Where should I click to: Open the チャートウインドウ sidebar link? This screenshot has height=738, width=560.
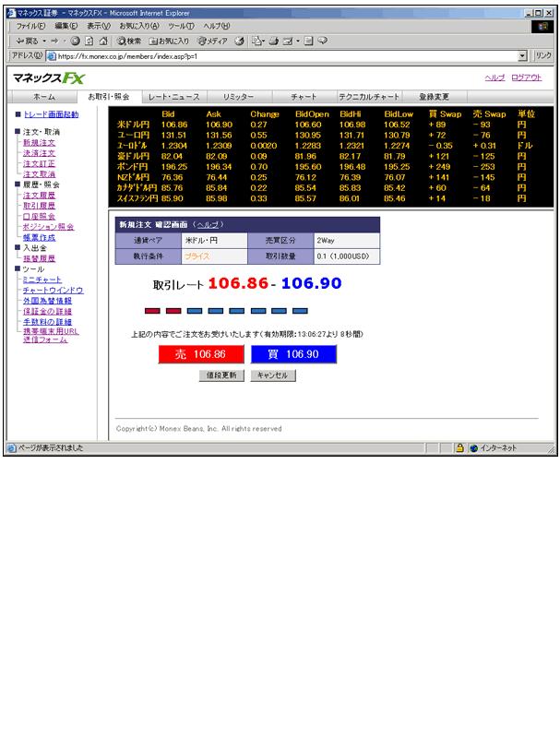point(54,290)
